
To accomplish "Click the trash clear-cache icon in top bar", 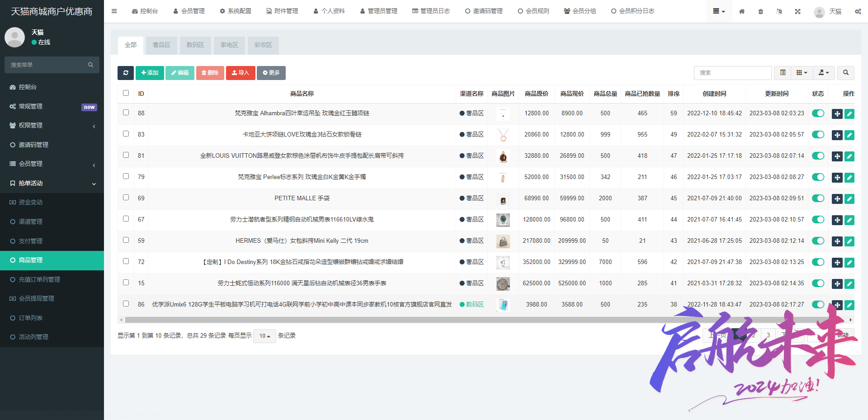I will coord(761,11).
